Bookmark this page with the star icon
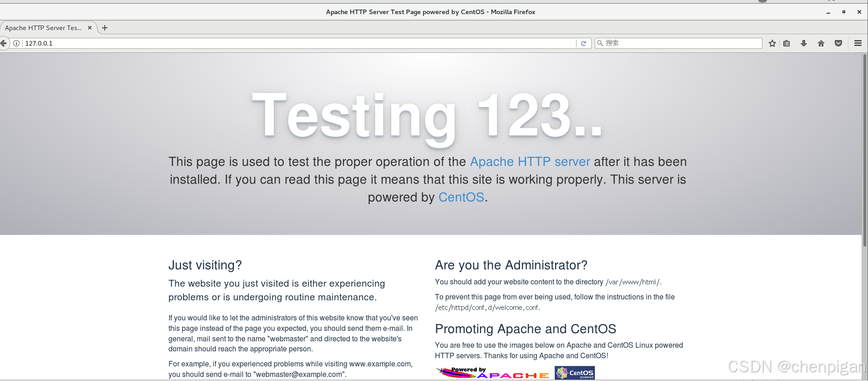The width and height of the screenshot is (868, 381). (x=772, y=43)
